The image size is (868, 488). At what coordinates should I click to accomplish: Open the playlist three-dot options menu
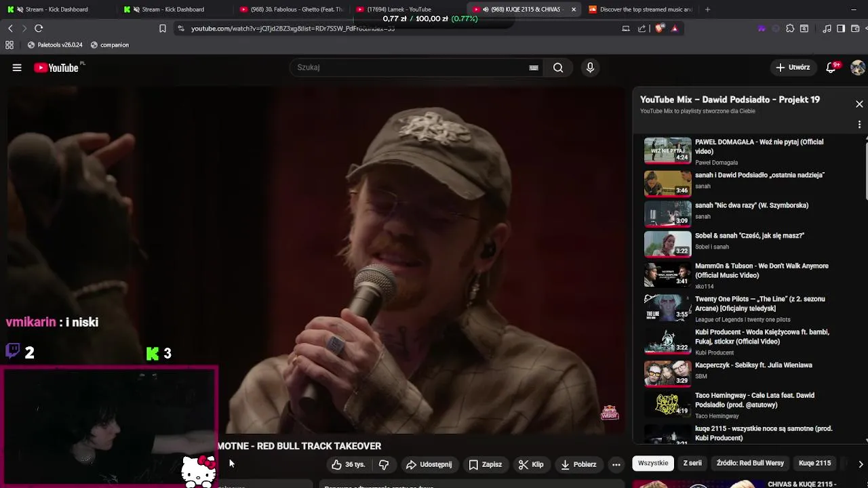[859, 125]
